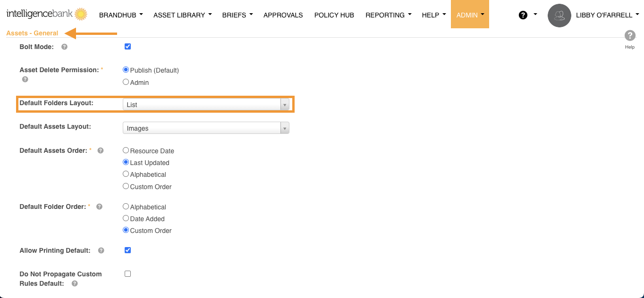Open the Asset Library menu
The width and height of the screenshot is (644, 298).
182,15
